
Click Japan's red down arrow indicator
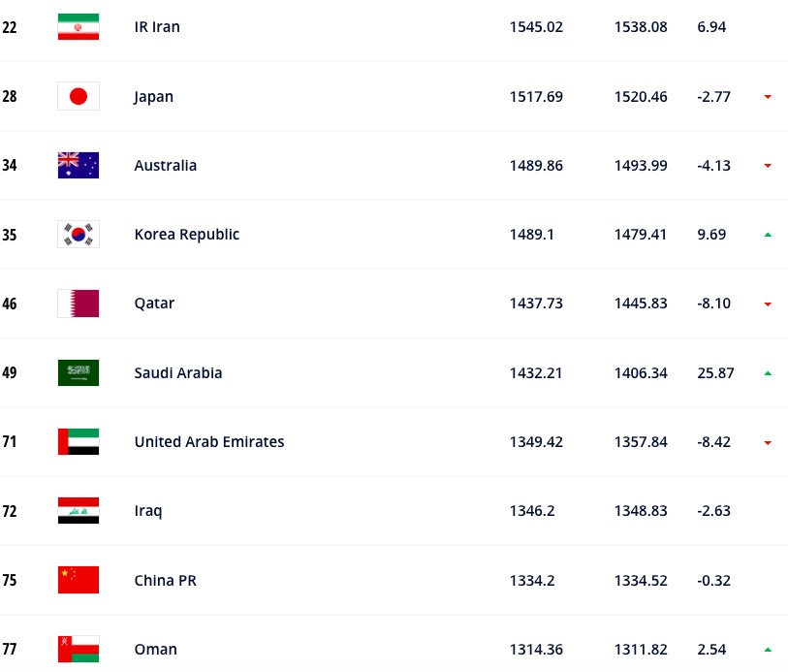tap(768, 97)
